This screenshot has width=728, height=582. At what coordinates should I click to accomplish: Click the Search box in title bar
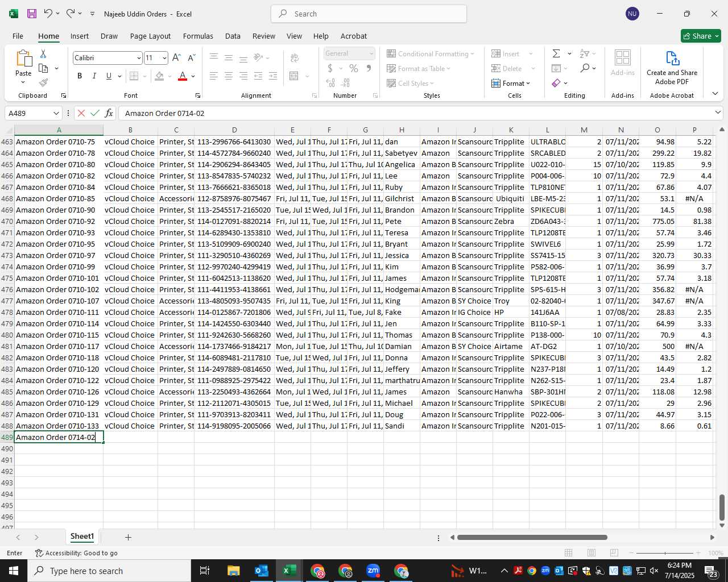pyautogui.click(x=369, y=14)
